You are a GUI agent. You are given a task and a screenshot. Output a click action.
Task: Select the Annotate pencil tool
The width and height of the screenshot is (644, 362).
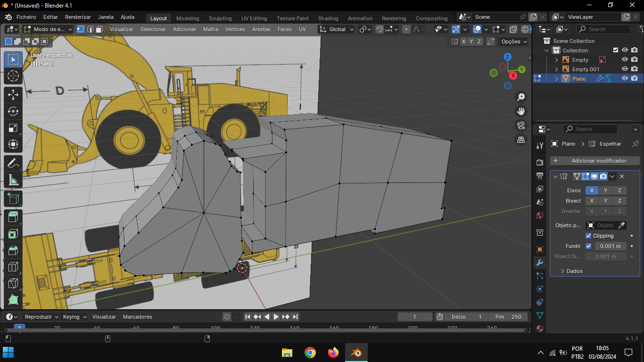point(13,164)
